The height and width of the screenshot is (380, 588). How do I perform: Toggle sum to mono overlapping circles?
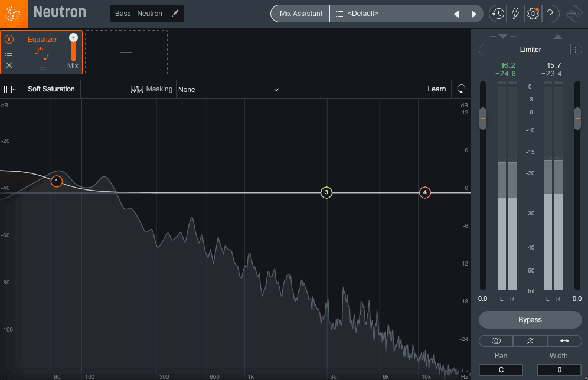point(496,340)
